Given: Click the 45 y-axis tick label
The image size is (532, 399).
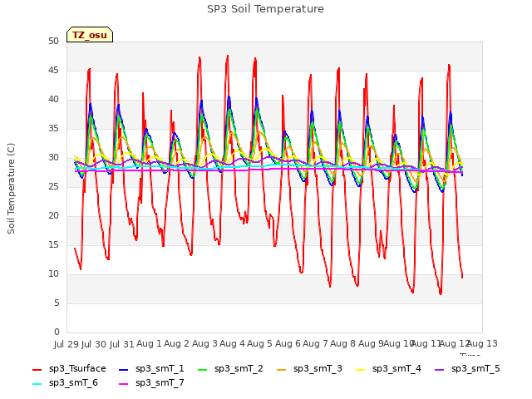Looking at the screenshot, I should pos(53,70).
